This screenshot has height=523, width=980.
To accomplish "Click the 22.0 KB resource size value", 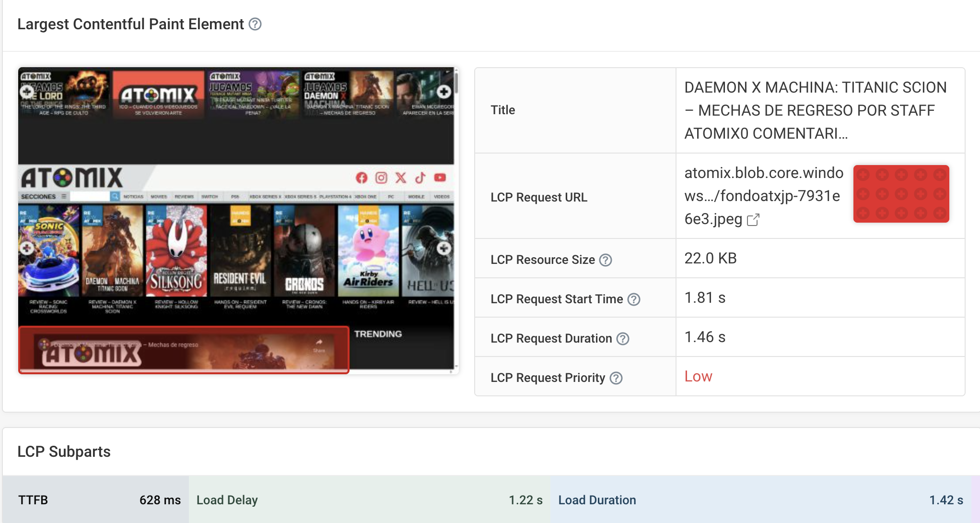I will (711, 258).
